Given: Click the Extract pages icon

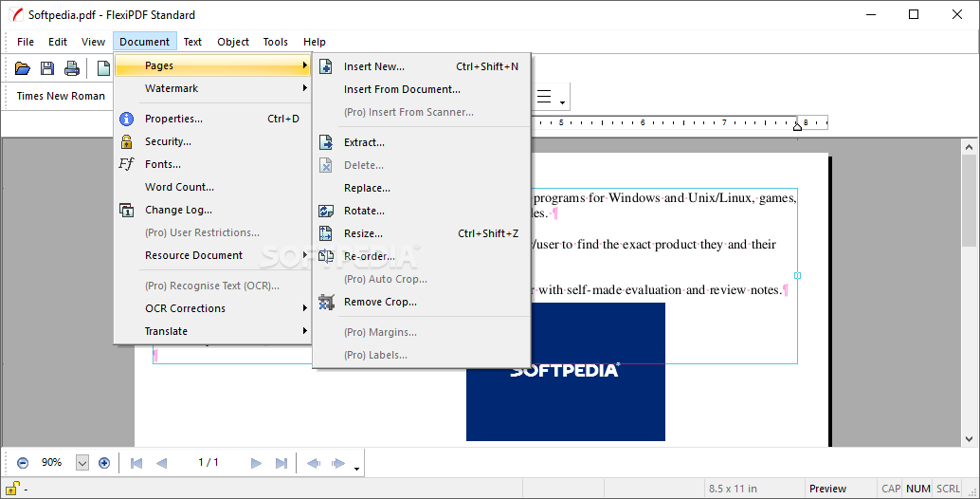Looking at the screenshot, I should 326,142.
